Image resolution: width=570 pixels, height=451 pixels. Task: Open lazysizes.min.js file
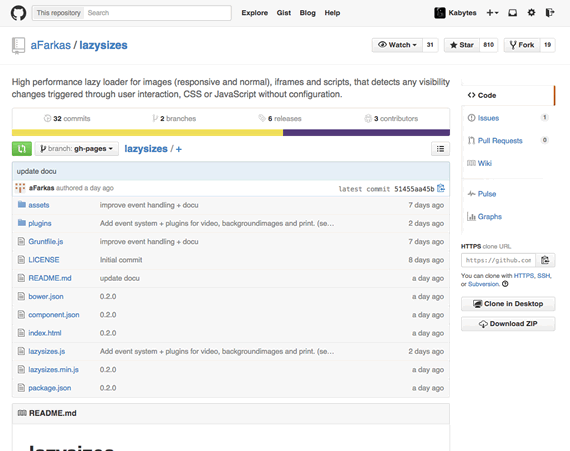pos(53,370)
